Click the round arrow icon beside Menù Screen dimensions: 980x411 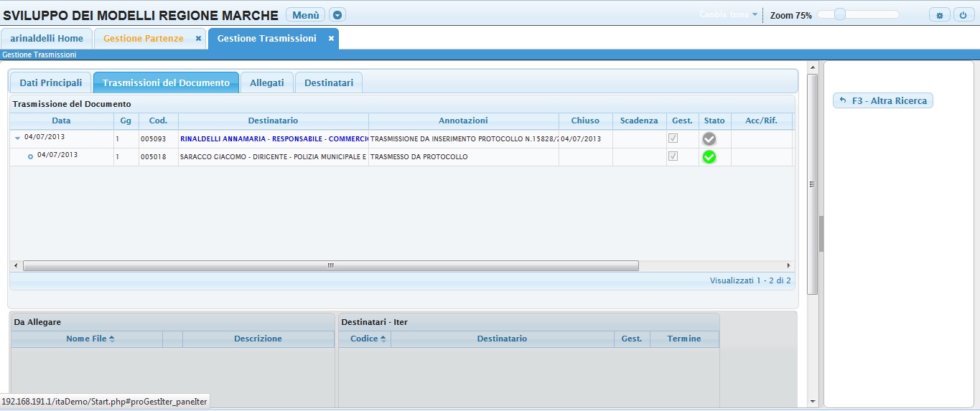pyautogui.click(x=337, y=15)
